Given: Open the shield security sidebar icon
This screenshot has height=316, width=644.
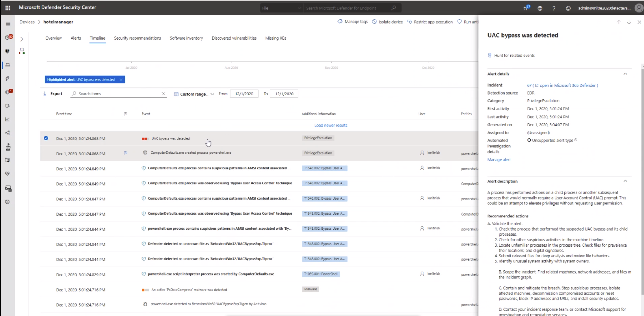Looking at the screenshot, I should [7, 51].
